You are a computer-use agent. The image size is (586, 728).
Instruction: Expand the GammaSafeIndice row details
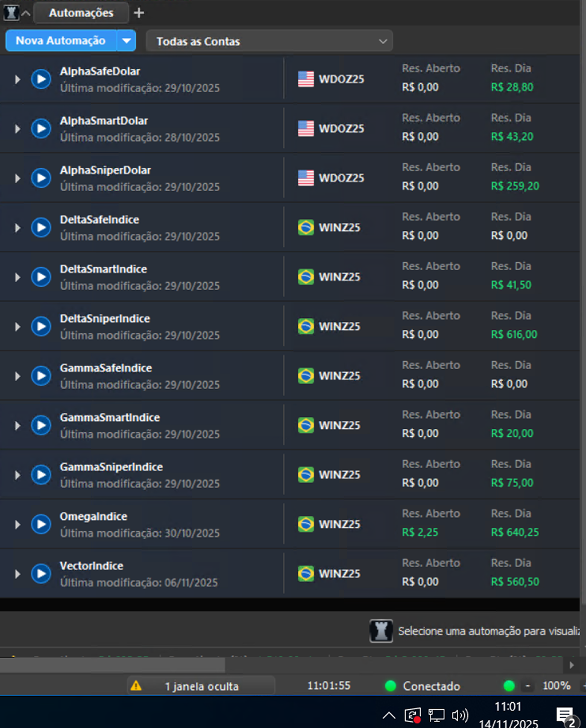tap(17, 376)
